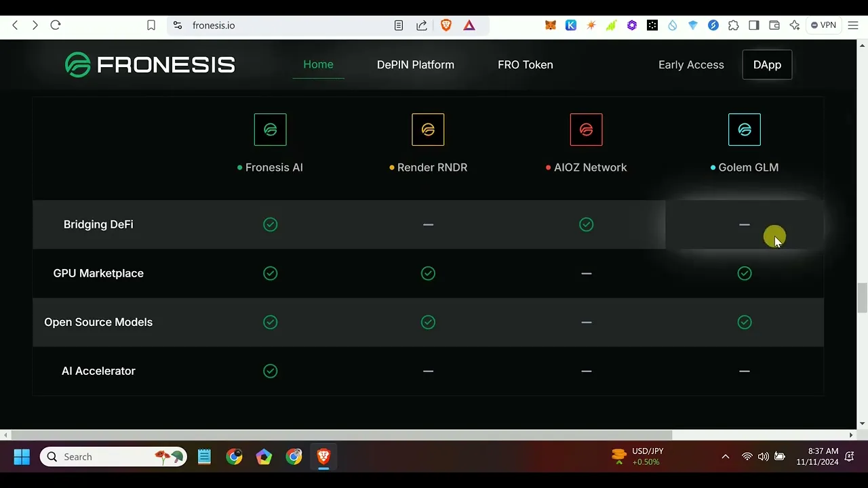
Task: Click the Fronesis logo in the header
Action: tap(150, 65)
